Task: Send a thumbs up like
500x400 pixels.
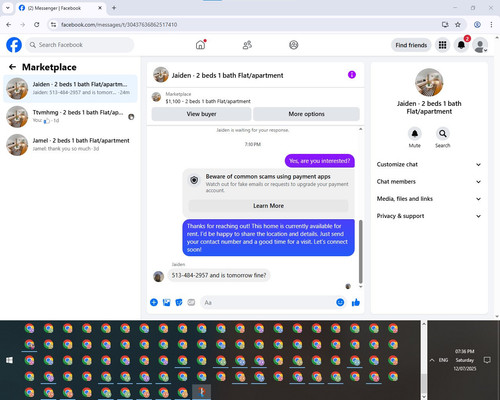Action: pyautogui.click(x=356, y=302)
